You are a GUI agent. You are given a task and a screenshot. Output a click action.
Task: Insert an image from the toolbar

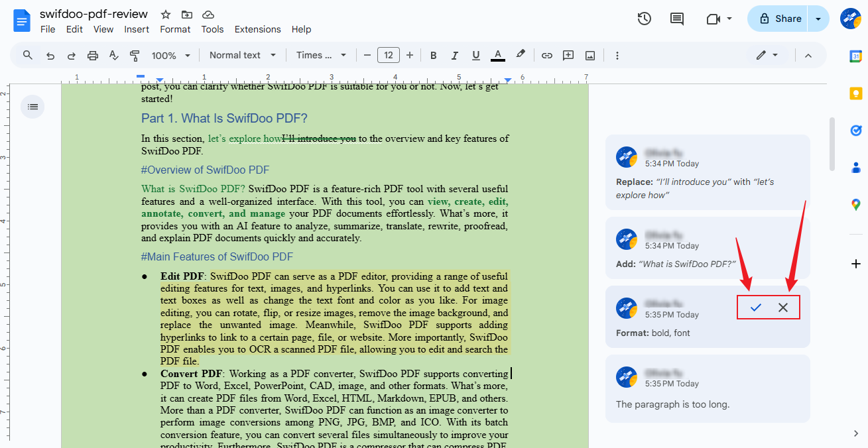(590, 56)
